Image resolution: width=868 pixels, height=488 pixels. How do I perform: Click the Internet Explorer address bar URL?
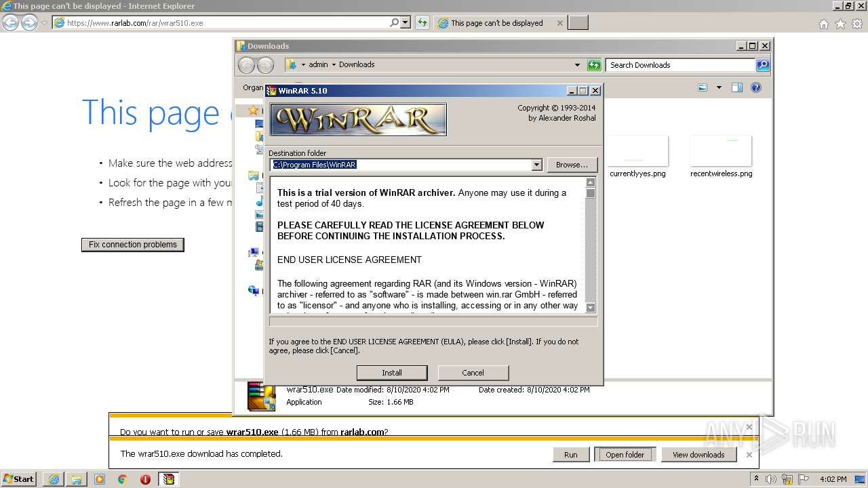(x=135, y=23)
